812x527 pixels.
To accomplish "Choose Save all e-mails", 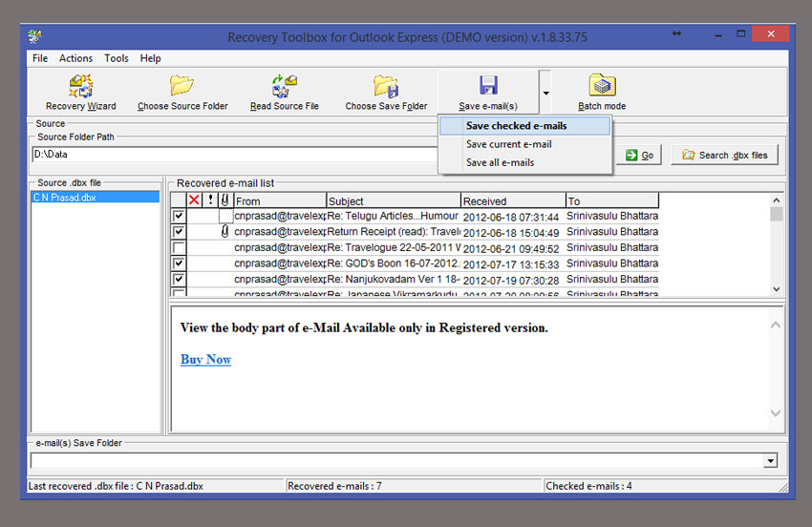I will [524, 162].
